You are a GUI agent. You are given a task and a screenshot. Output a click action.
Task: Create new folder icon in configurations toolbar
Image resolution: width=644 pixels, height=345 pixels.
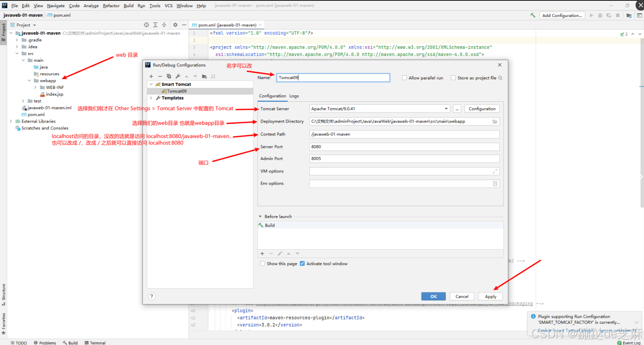point(204,76)
